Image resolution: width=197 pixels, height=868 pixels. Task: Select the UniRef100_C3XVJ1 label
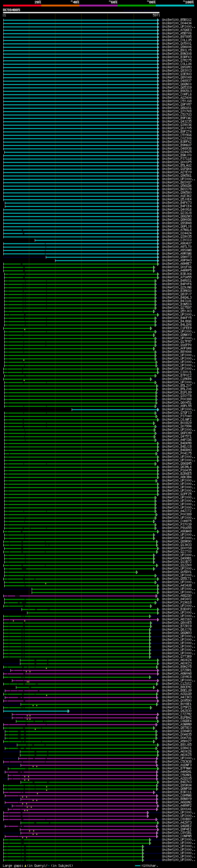click(177, 372)
